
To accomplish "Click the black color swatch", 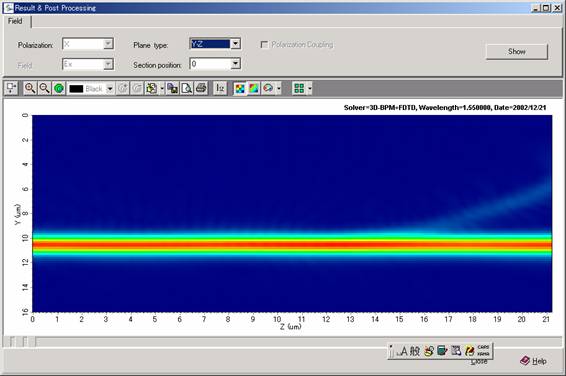I will click(76, 89).
